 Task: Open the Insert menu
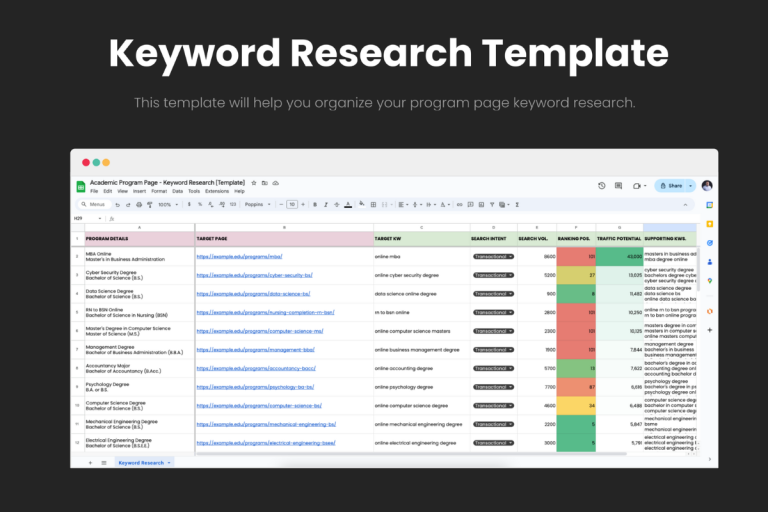[139, 192]
